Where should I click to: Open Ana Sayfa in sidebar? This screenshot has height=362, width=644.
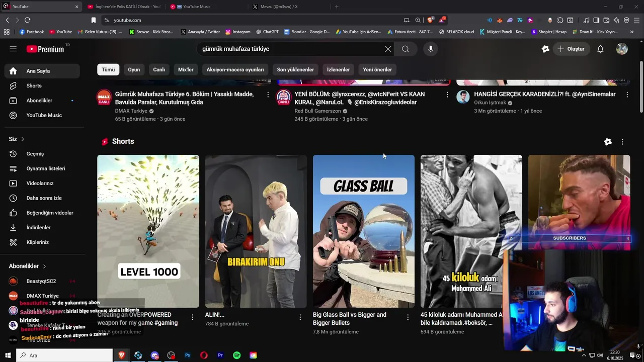(42, 71)
